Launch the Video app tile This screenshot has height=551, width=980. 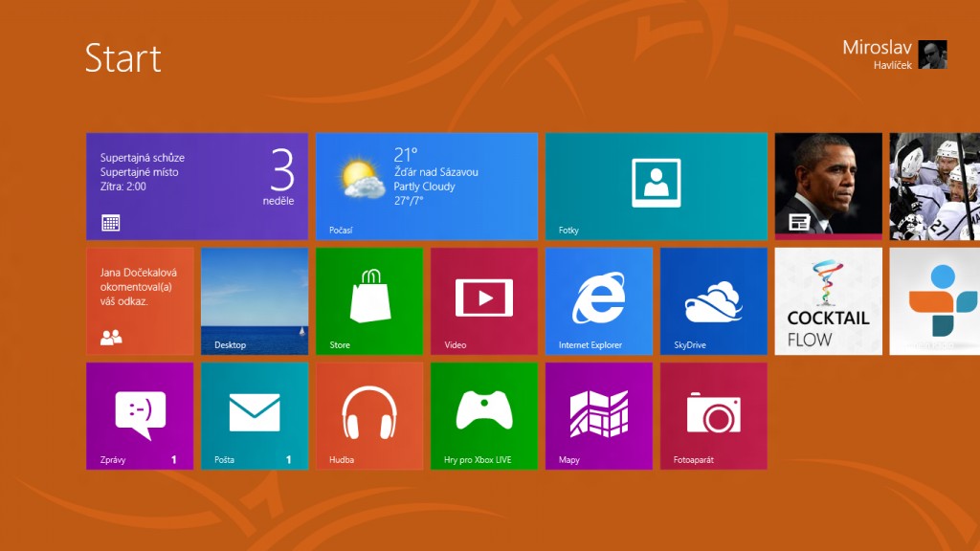click(x=484, y=301)
